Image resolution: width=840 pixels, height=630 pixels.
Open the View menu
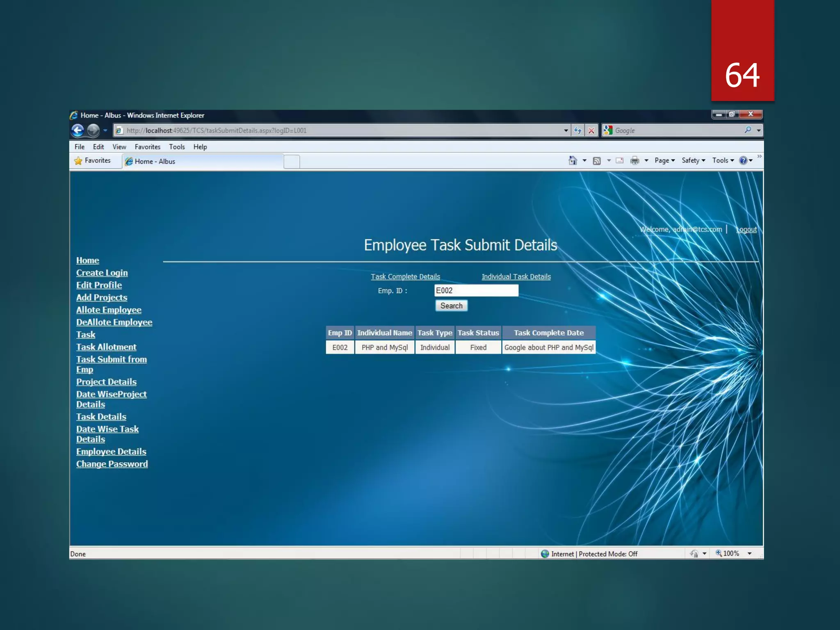point(119,147)
